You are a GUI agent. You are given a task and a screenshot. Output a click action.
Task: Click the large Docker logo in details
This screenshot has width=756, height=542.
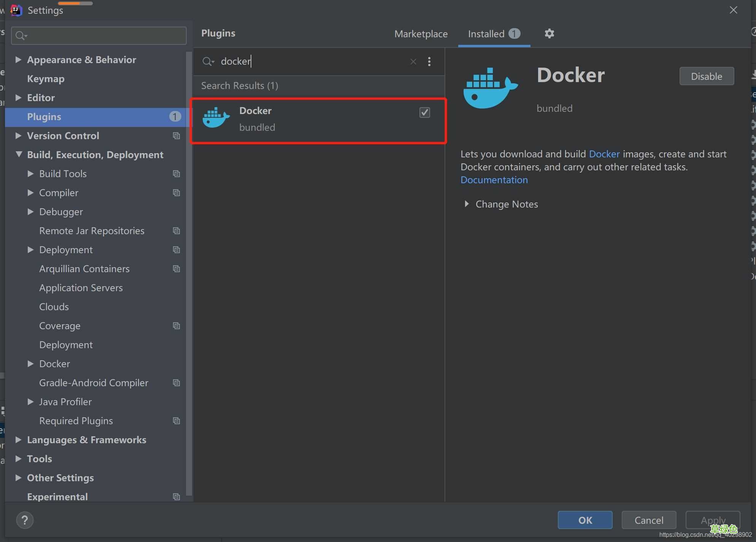pos(491,88)
